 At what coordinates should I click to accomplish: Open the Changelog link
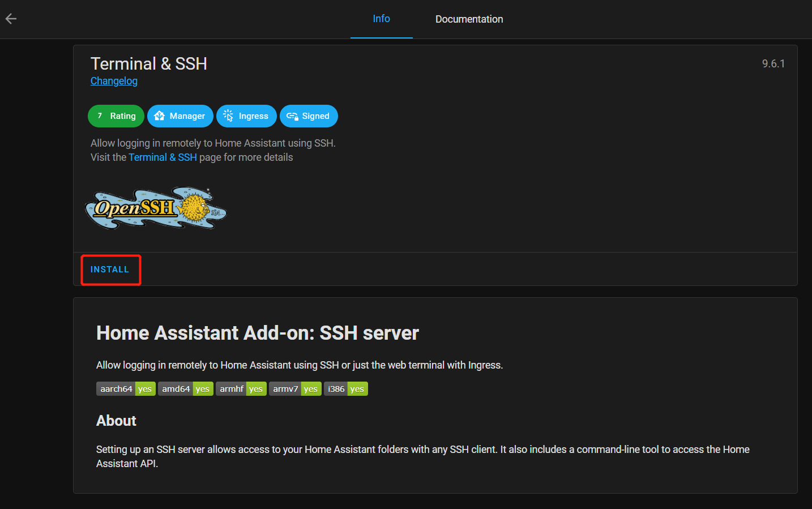114,81
